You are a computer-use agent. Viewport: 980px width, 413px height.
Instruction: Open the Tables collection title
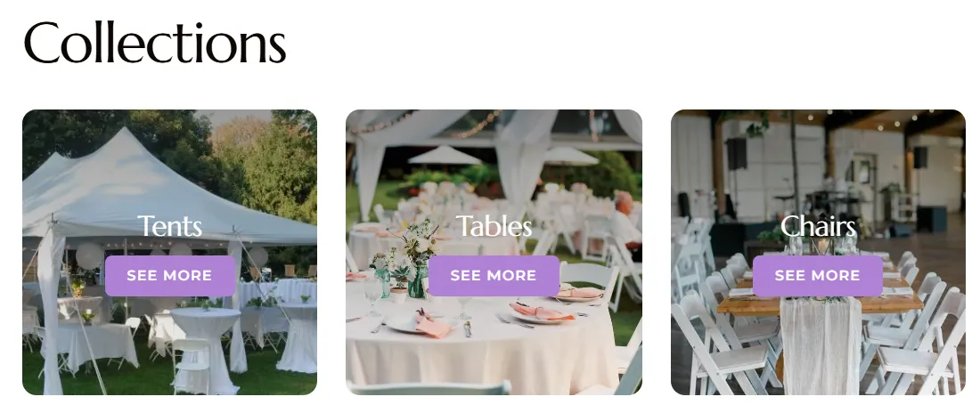click(494, 226)
